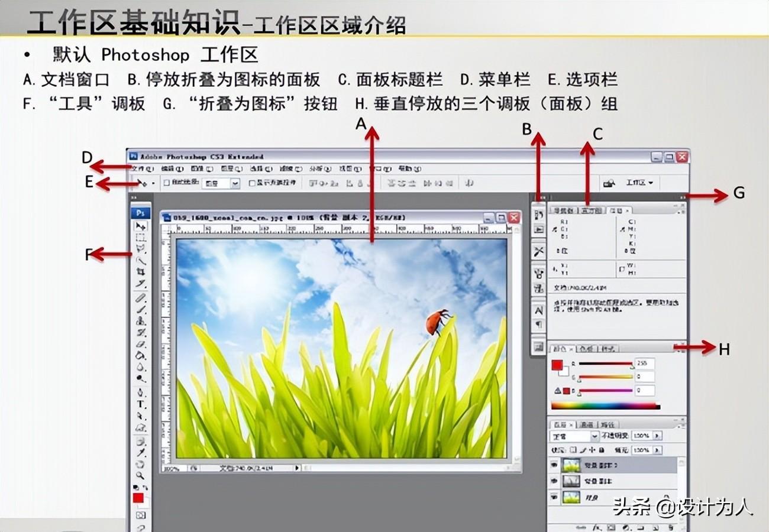The height and width of the screenshot is (532, 769).
Task: Switch to the 路径 tab
Action: point(608,424)
